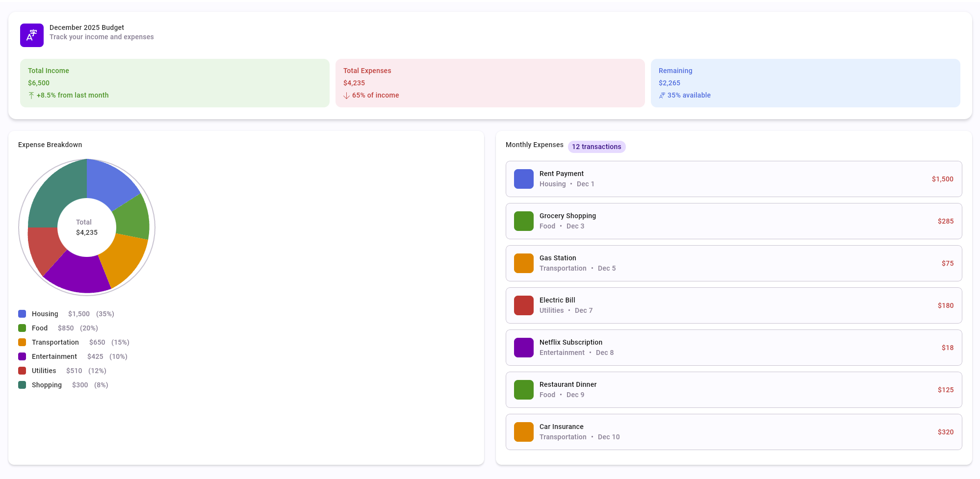Click the red Electric Bill category icon

pos(523,305)
